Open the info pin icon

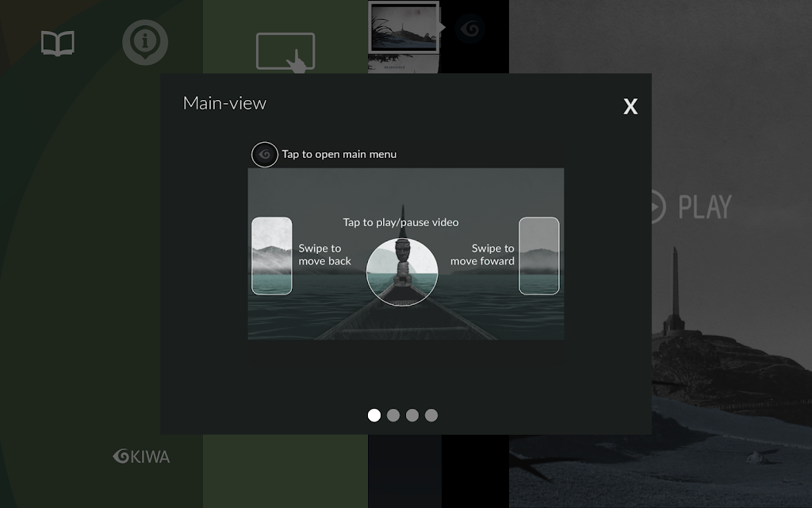(145, 43)
